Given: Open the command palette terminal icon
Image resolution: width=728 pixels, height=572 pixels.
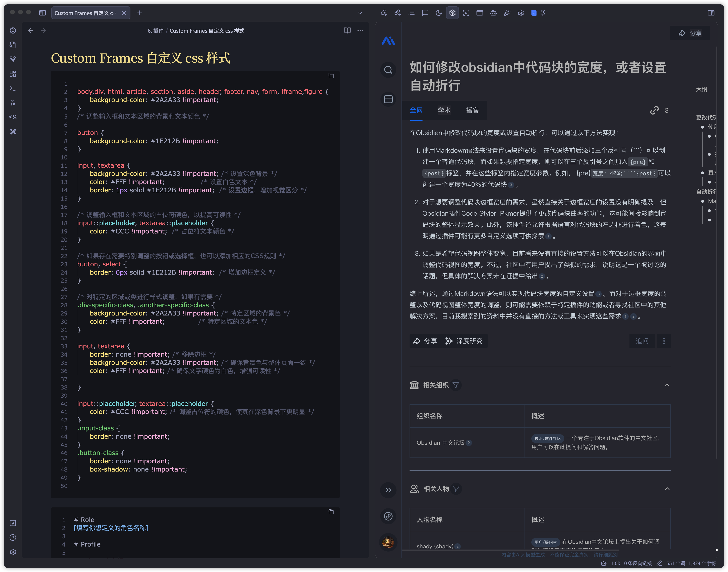Looking at the screenshot, I should [13, 88].
